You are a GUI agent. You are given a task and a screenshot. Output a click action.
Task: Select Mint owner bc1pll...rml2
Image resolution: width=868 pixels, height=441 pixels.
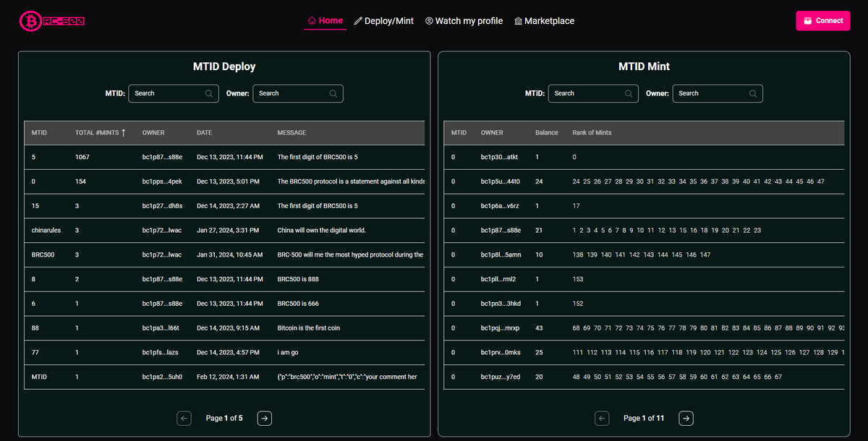498,279
